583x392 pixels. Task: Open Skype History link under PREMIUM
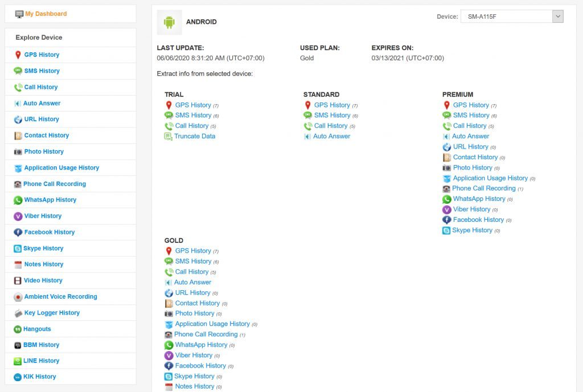(472, 230)
